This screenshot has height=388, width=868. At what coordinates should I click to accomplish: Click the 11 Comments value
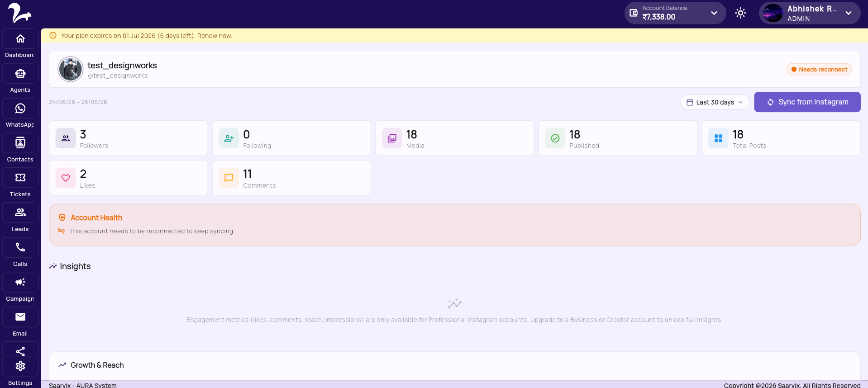point(247,174)
